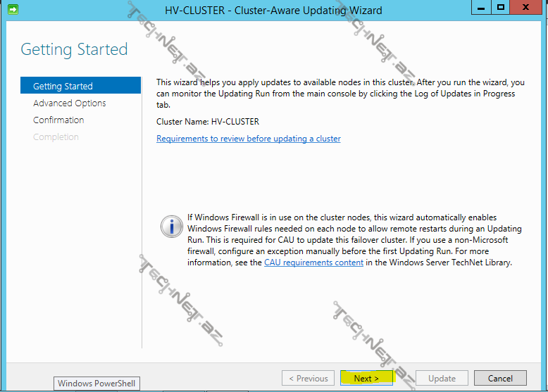Click the Previous button
Screen dimensions: 548x392
click(x=308, y=378)
